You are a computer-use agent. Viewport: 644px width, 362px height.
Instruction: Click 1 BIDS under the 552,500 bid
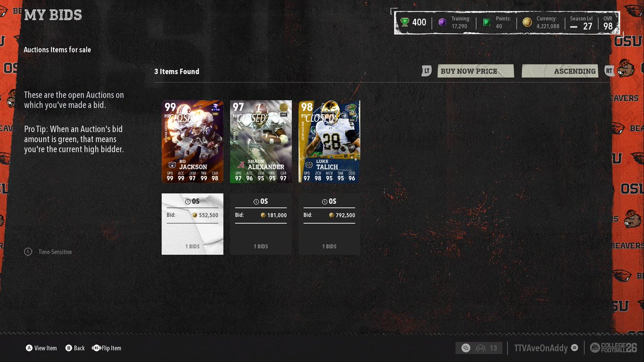click(x=193, y=247)
